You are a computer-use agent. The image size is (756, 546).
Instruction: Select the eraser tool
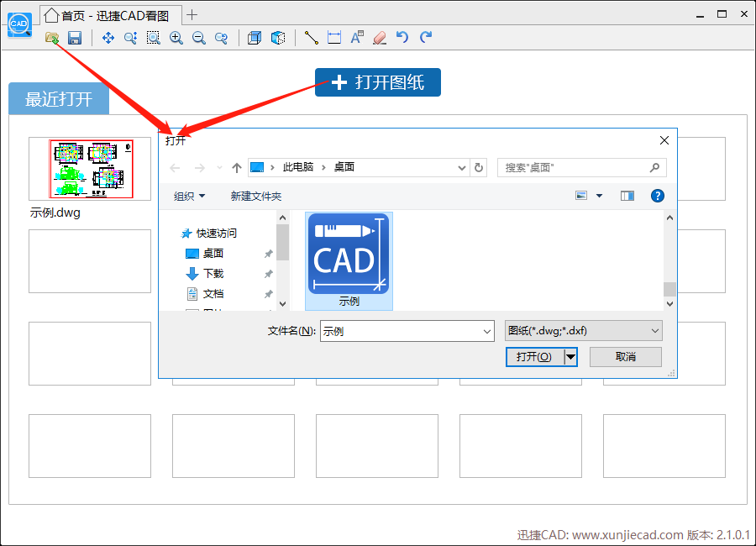pos(380,38)
